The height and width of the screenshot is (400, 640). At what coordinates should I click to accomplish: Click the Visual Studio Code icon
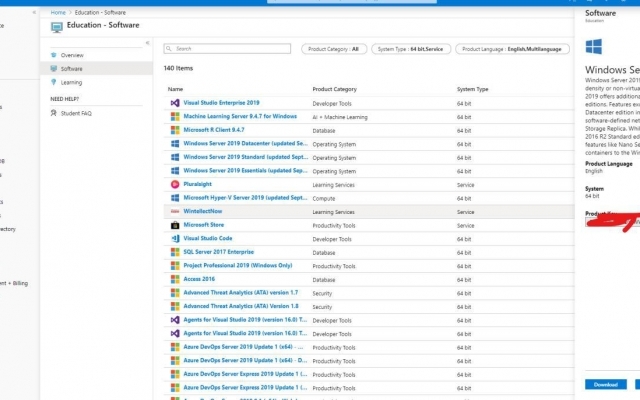(x=175, y=238)
